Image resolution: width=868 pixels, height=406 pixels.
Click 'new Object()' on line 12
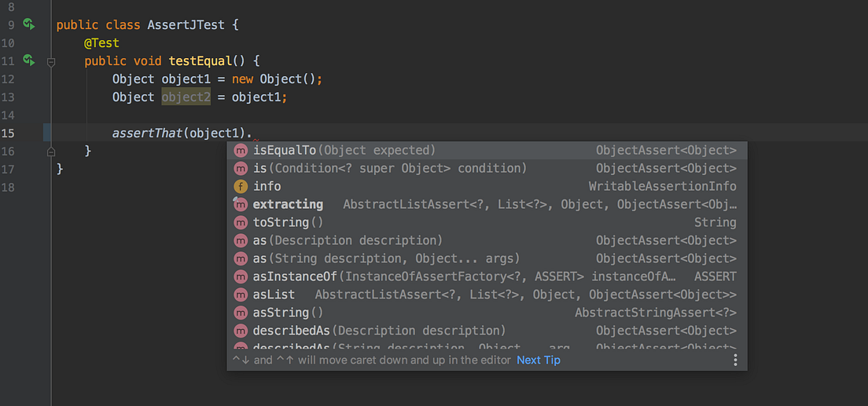click(274, 79)
